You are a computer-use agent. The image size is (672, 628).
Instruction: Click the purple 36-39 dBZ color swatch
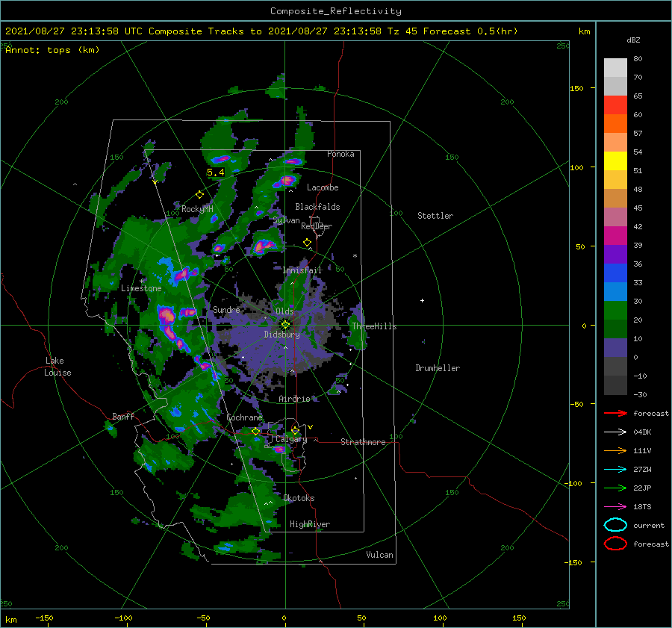615,254
